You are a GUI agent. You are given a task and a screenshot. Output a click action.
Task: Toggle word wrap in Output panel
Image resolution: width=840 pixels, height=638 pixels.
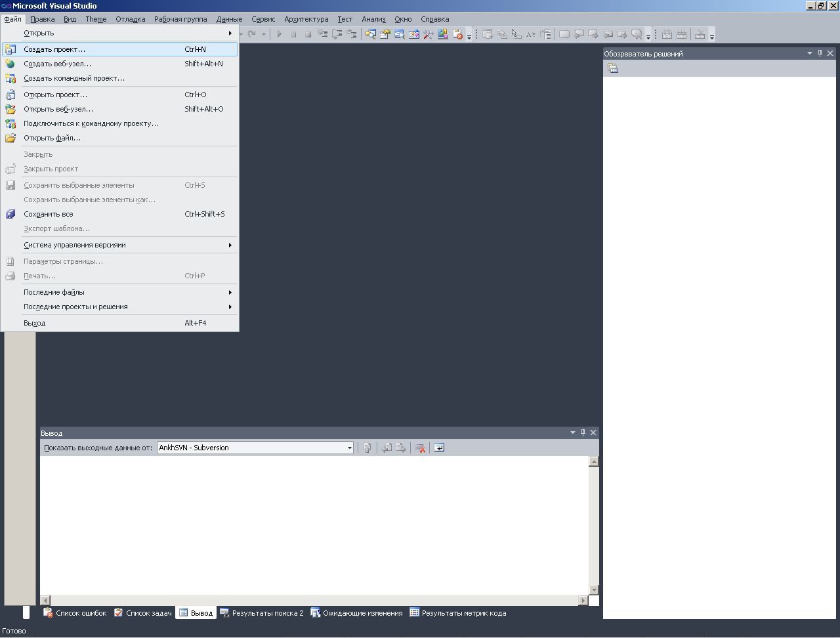click(439, 448)
